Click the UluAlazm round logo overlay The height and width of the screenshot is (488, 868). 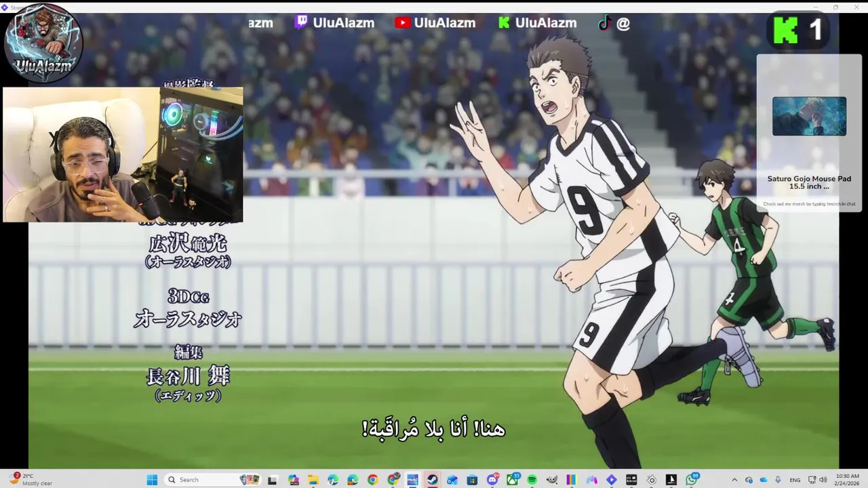pos(43,43)
